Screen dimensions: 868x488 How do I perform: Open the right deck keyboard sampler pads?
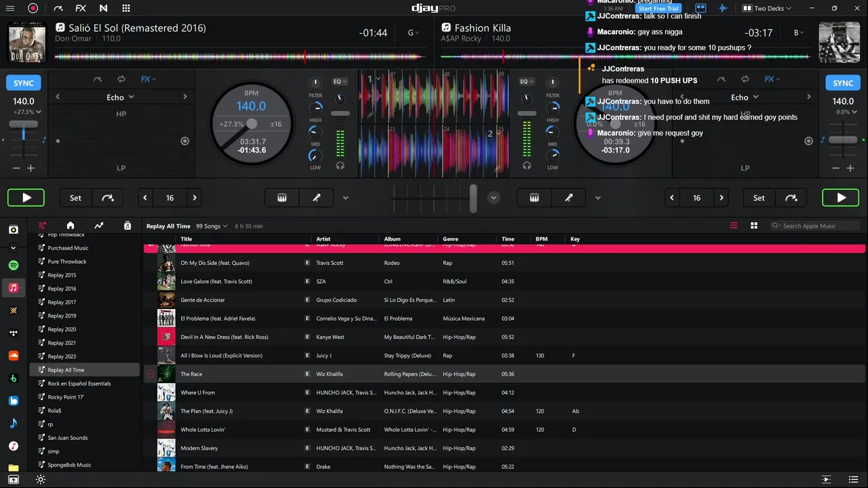534,198
